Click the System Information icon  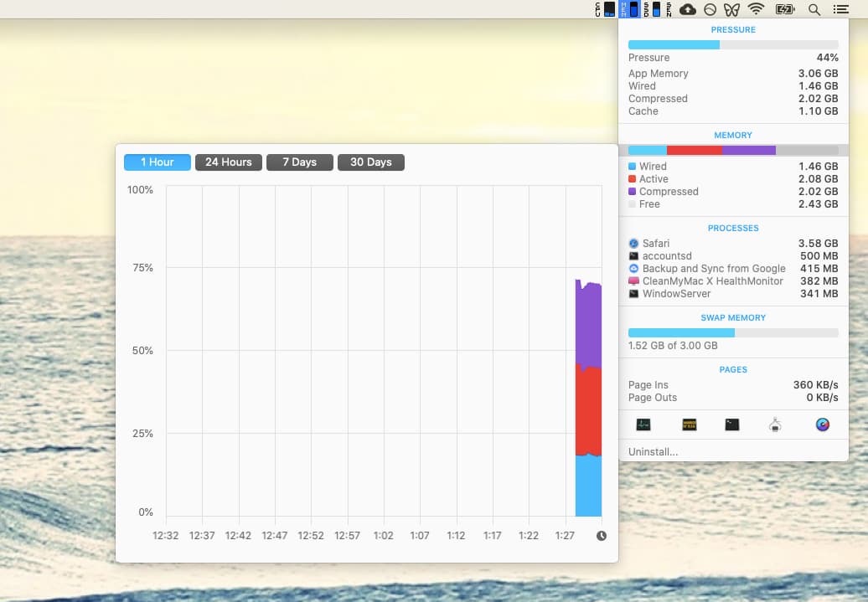775,424
